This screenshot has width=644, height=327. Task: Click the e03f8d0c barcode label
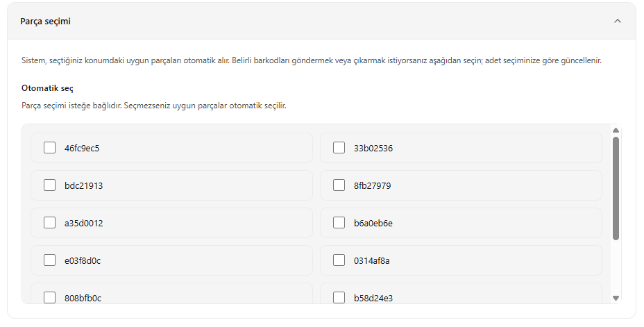point(83,260)
